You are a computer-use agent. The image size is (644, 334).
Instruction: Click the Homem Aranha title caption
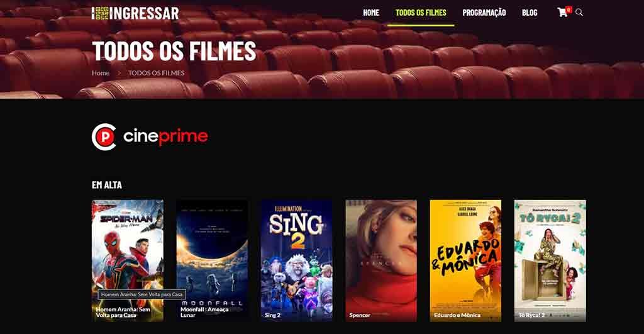point(123,312)
